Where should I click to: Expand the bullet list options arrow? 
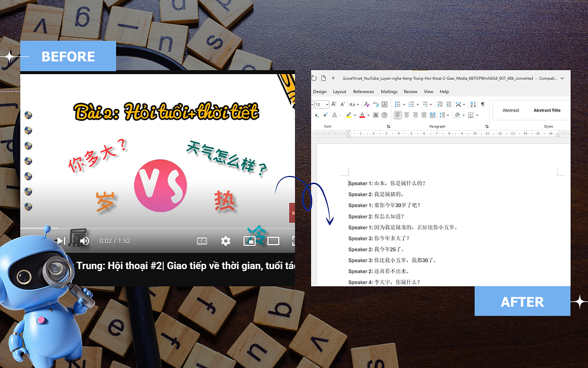pyautogui.click(x=404, y=105)
